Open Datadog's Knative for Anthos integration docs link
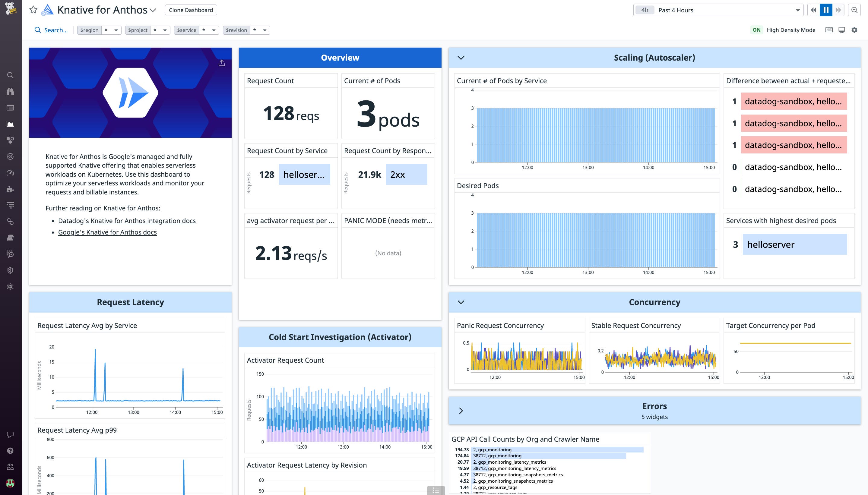This screenshot has height=495, width=868. [x=127, y=220]
